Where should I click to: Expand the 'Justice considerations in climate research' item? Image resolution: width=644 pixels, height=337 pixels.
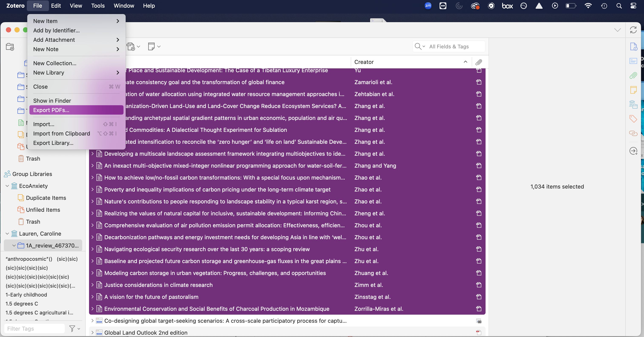92,285
